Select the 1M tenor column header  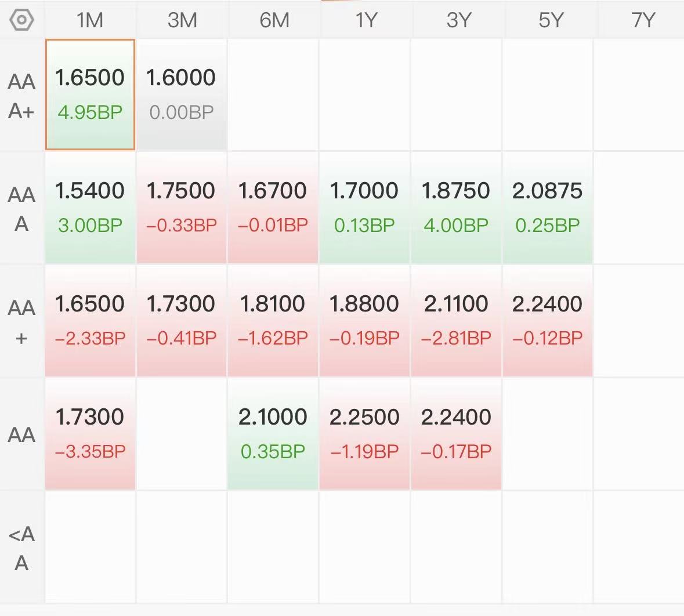tap(90, 20)
